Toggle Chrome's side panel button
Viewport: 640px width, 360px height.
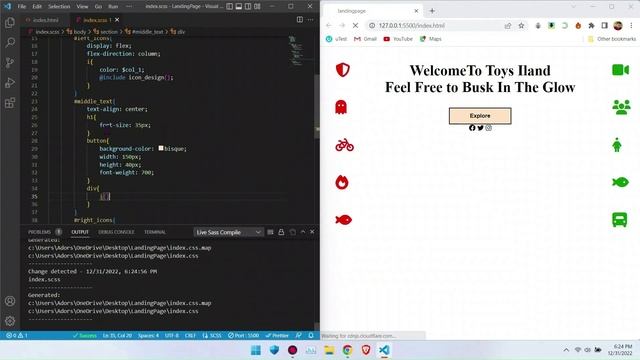[x=604, y=25]
